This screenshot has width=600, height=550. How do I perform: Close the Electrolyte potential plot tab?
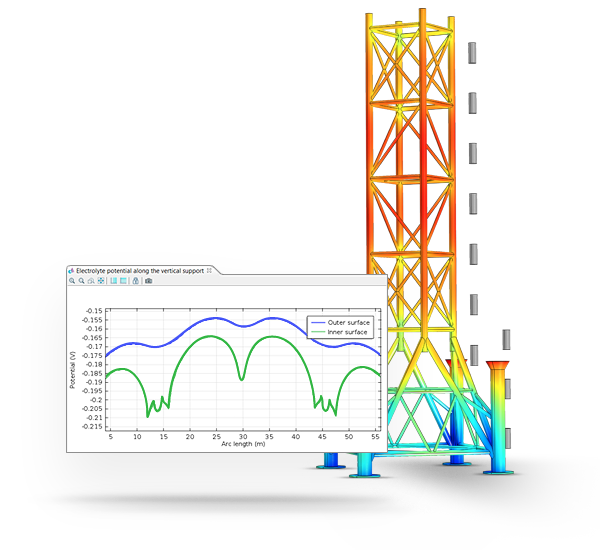(209, 271)
